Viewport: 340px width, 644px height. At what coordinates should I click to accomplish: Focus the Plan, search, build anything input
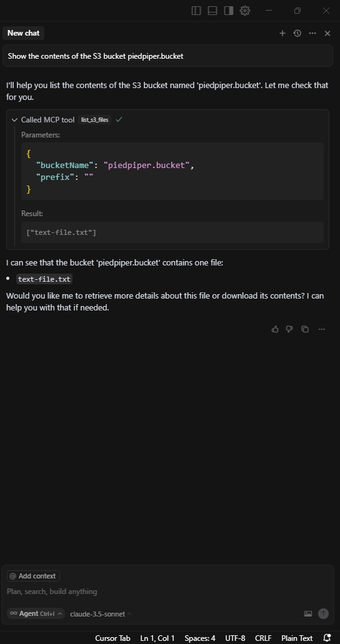167,592
